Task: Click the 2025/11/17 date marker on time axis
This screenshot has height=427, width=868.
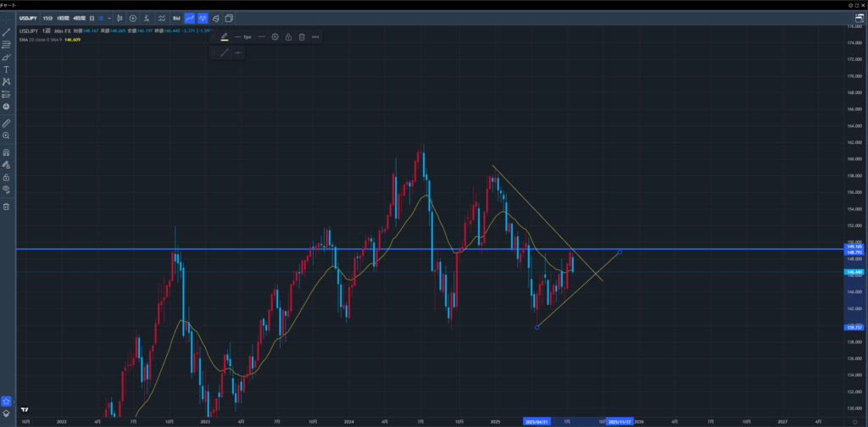Action: pos(620,421)
